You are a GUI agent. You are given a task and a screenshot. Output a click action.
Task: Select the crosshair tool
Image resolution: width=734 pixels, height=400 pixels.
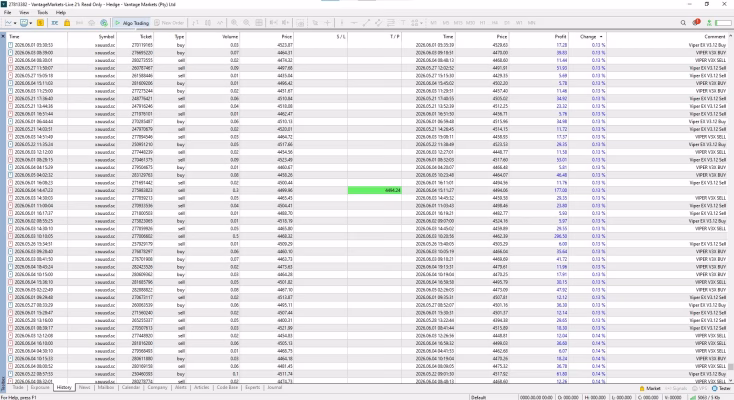point(327,22)
